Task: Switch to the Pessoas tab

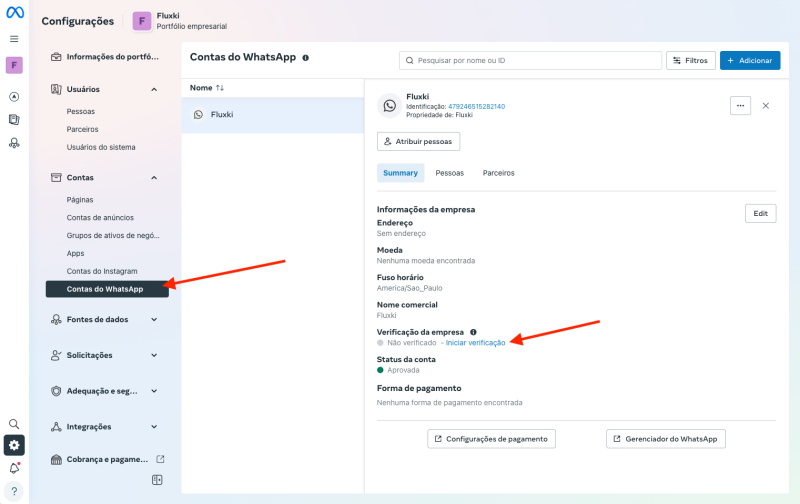Action: coord(449,173)
